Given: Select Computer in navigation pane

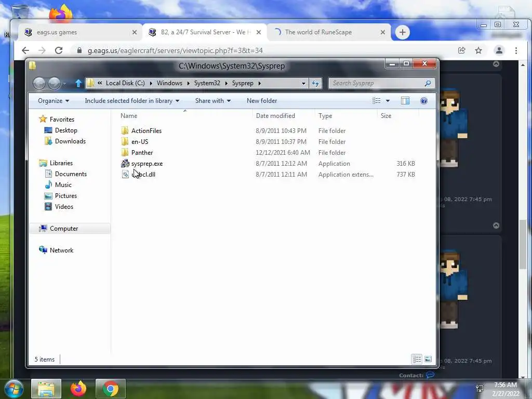Looking at the screenshot, I should pyautogui.click(x=64, y=229).
